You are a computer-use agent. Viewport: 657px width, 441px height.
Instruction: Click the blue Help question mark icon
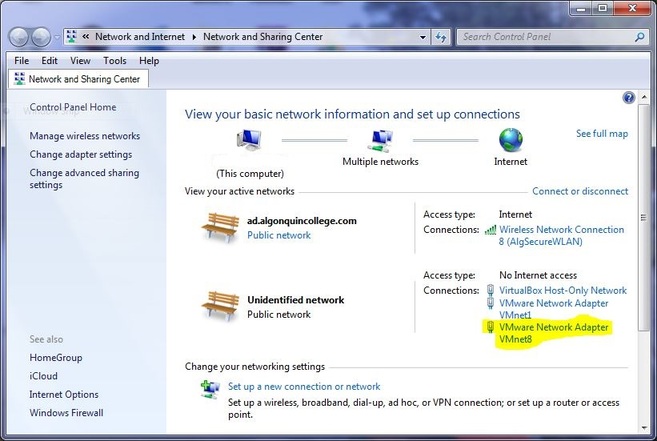(629, 98)
